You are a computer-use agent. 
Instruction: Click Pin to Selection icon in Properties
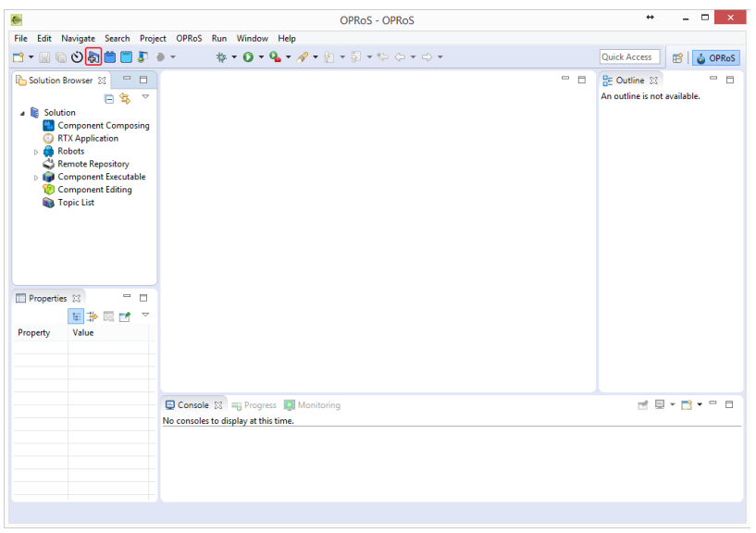click(125, 316)
